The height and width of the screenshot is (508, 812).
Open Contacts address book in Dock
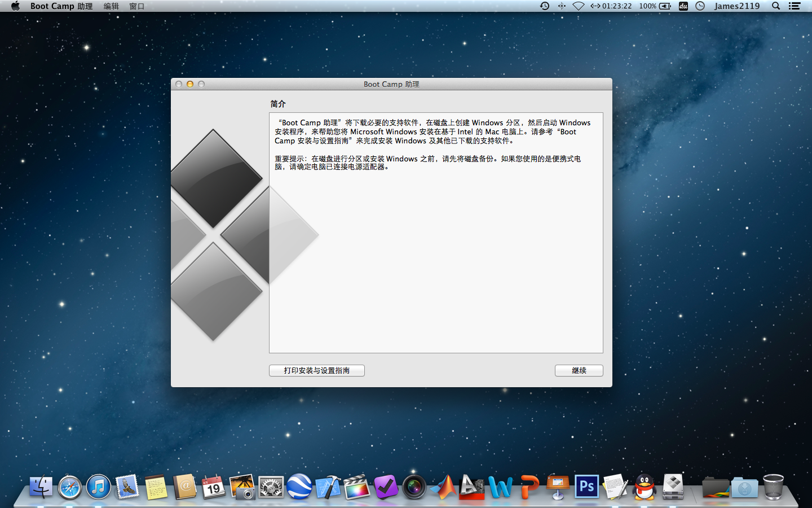185,487
